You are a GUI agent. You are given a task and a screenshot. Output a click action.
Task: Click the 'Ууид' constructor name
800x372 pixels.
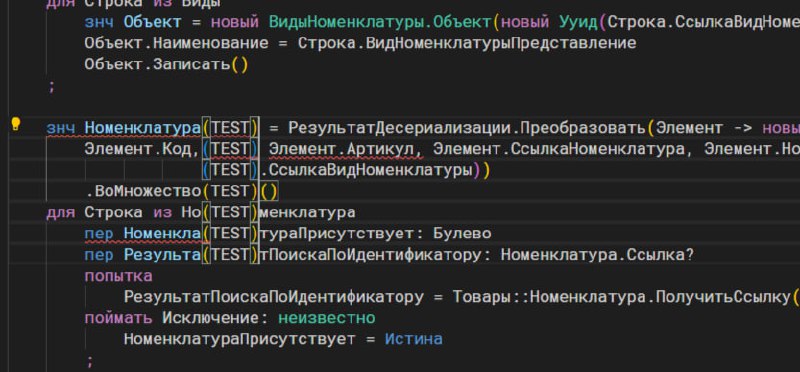(579, 22)
